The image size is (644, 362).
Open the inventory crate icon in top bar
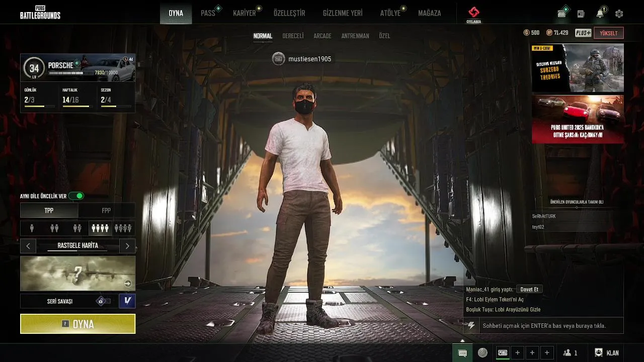click(562, 14)
